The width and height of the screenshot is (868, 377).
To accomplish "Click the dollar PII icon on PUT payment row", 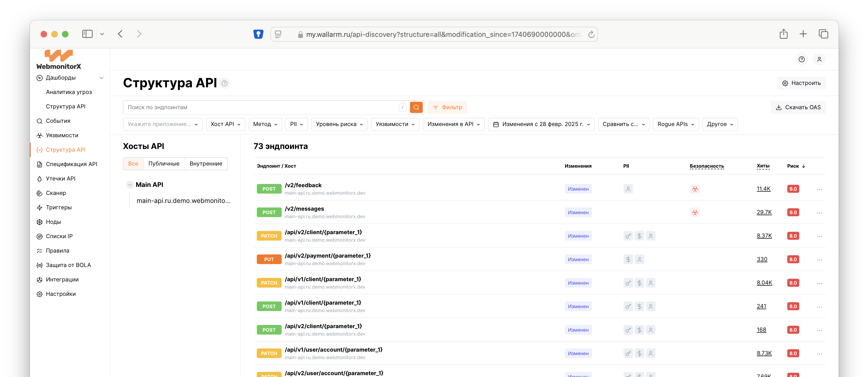I will click(x=628, y=260).
